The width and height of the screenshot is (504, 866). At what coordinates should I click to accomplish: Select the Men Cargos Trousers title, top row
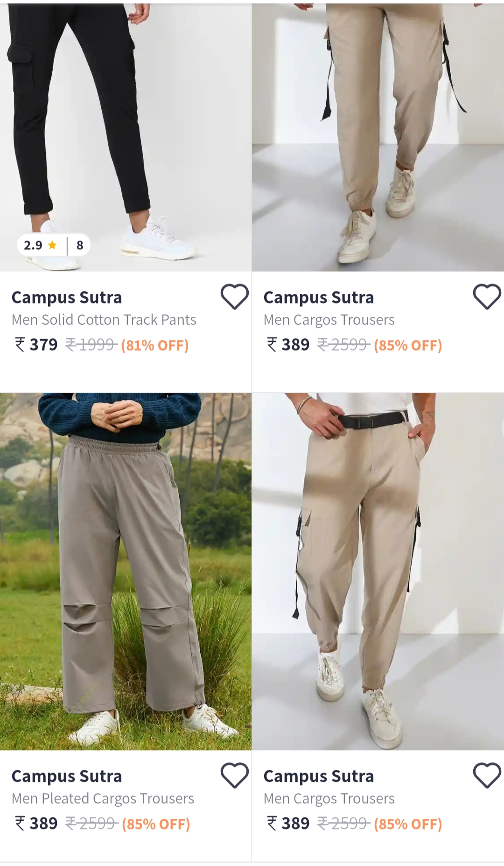tap(329, 320)
